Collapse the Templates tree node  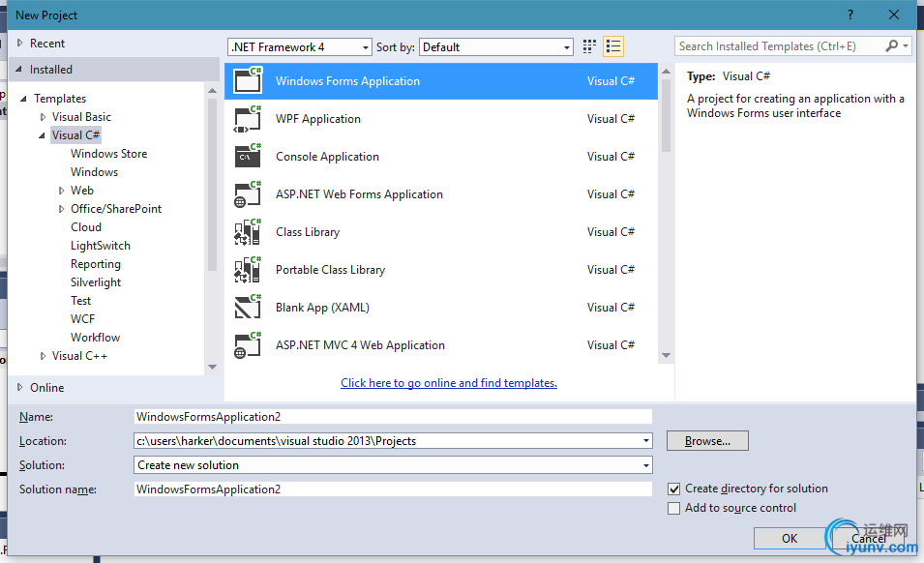click(23, 99)
